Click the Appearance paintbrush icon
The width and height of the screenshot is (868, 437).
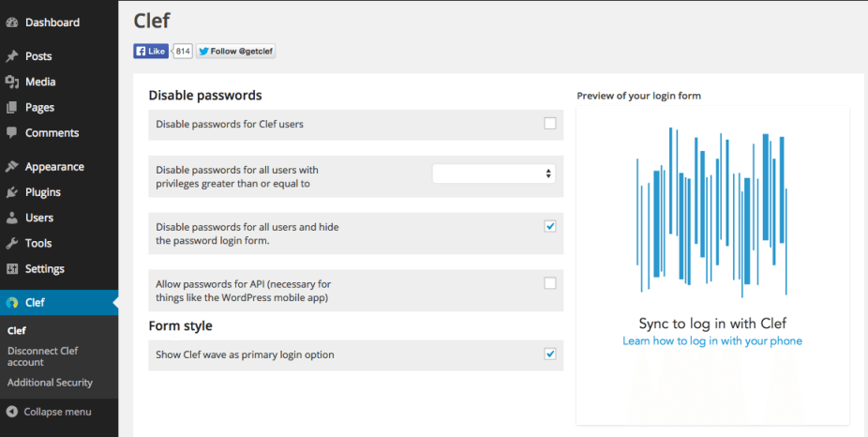(11, 167)
